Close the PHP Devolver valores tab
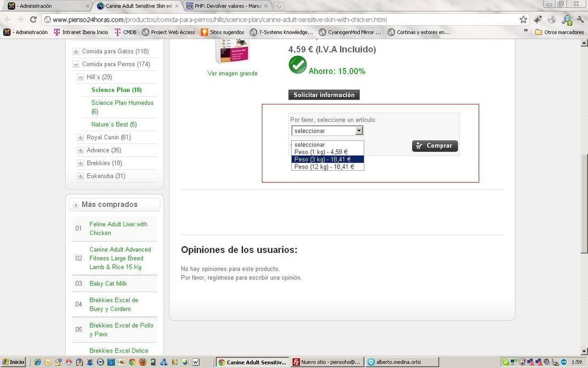Screen dimensions: 588x368 point(266,6)
